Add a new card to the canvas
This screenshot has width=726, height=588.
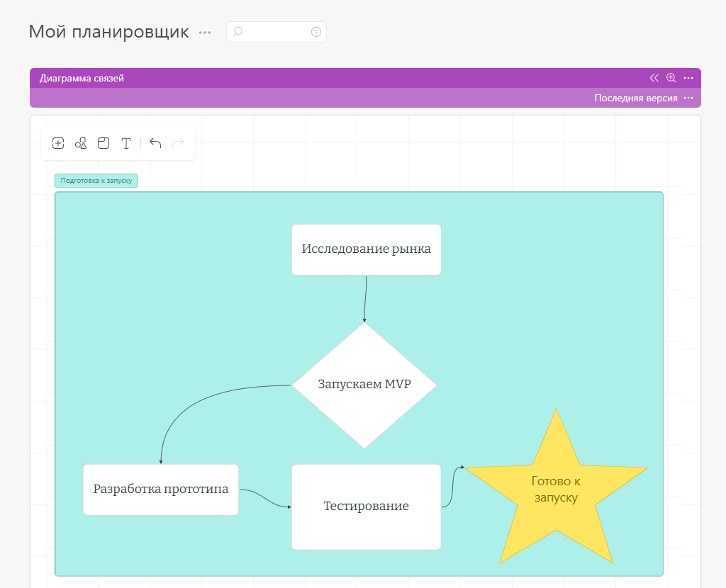tap(58, 143)
